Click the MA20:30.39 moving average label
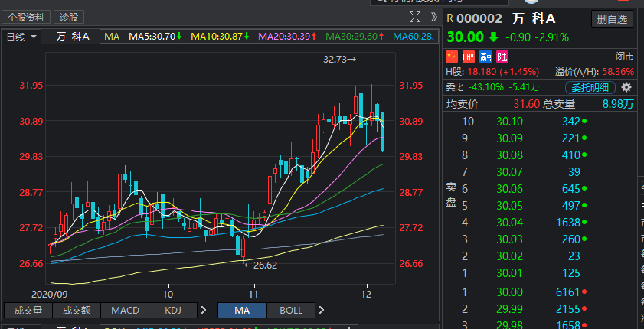Screen dimensions: 644x329 (287, 37)
